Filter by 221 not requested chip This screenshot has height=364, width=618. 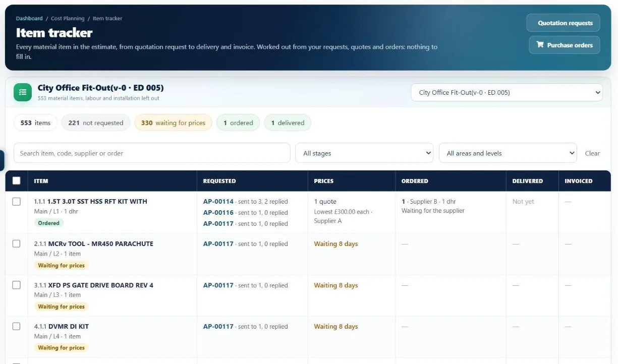(x=96, y=123)
